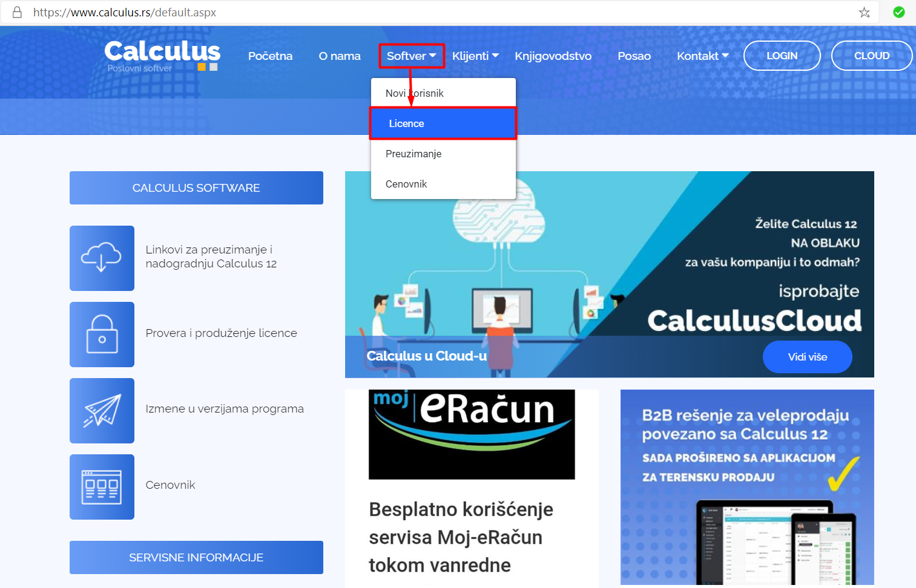Click the SERVISNE INFORMACIJE header button
Viewport: 916px width, 588px height.
196,557
